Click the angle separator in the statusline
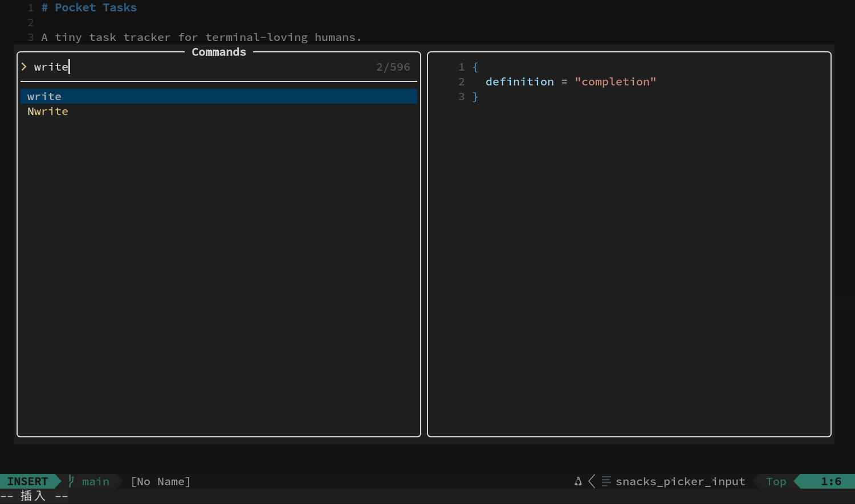 (592, 481)
